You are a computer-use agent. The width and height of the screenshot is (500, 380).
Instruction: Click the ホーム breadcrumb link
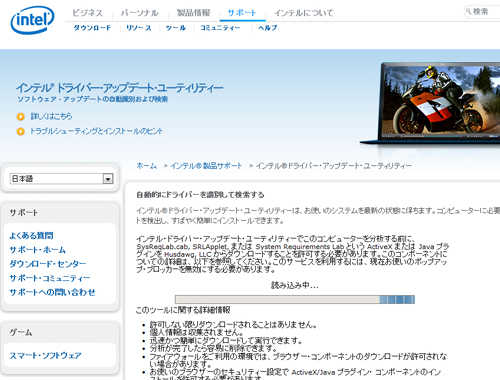[x=147, y=166]
